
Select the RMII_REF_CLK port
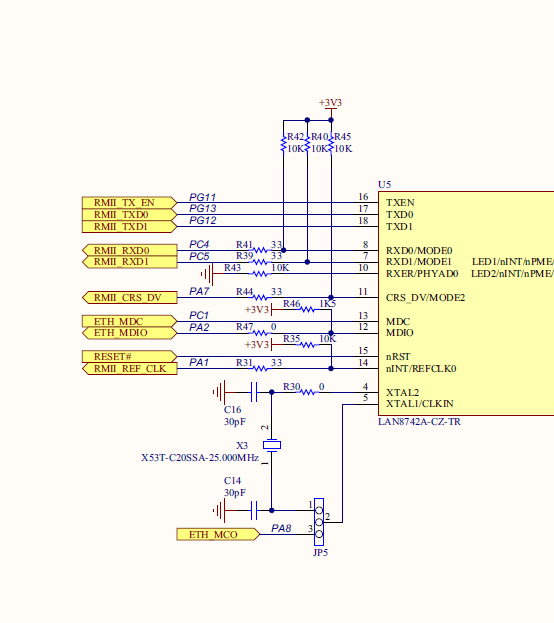(130, 369)
